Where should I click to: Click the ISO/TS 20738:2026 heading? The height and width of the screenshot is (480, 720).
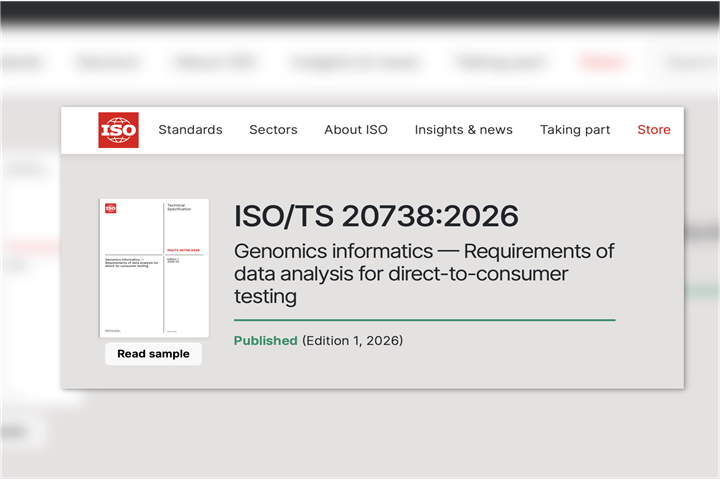pyautogui.click(x=376, y=215)
